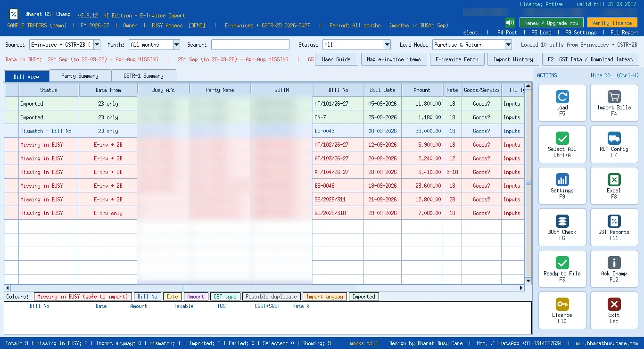
Task: Switch to the Bill View tab
Action: pyautogui.click(x=26, y=76)
